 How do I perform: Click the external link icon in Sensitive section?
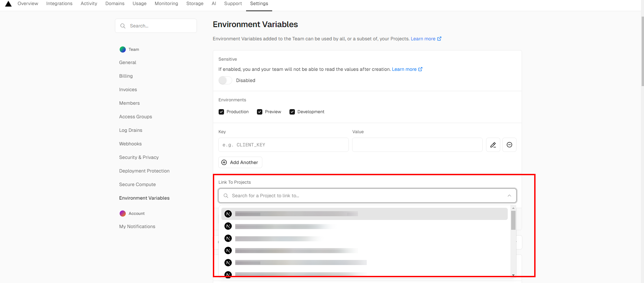(420, 69)
